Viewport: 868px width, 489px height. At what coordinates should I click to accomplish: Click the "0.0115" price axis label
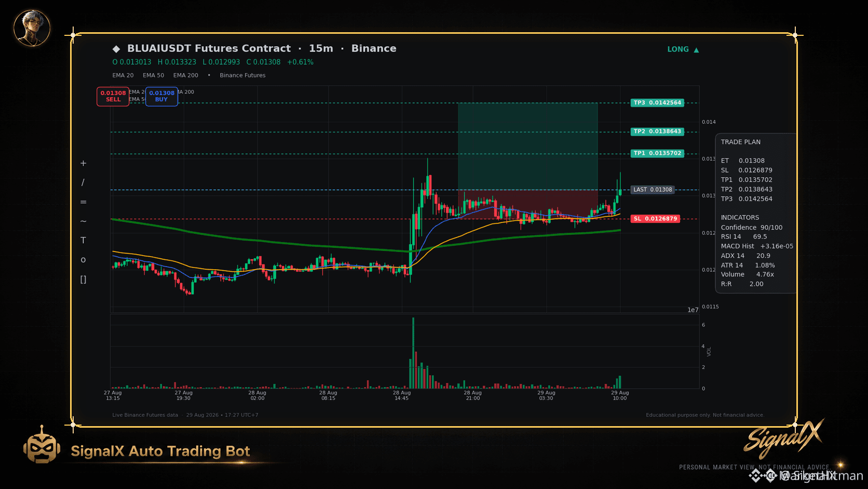[x=710, y=307]
